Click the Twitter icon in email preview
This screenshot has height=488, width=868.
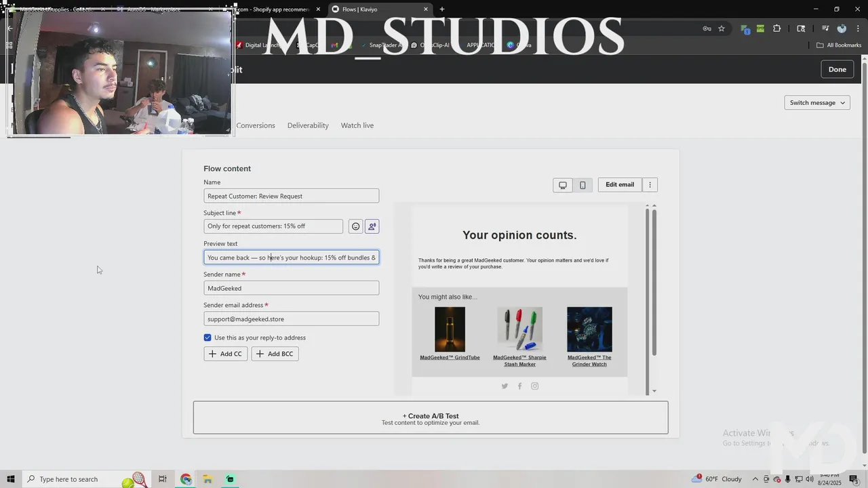pos(505,386)
